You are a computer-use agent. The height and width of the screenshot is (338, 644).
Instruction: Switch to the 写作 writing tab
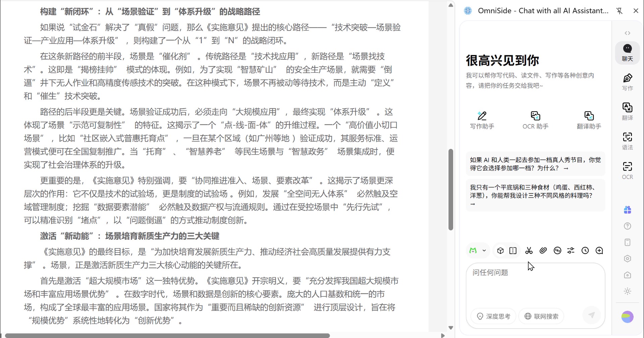628,82
